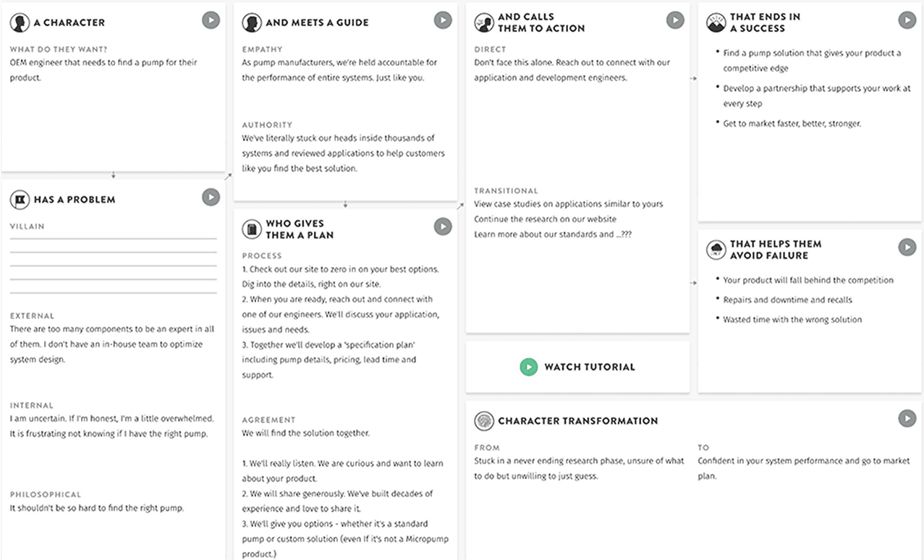This screenshot has width=924, height=560.
Task: Play the Calls Them To Action video
Action: 675,20
